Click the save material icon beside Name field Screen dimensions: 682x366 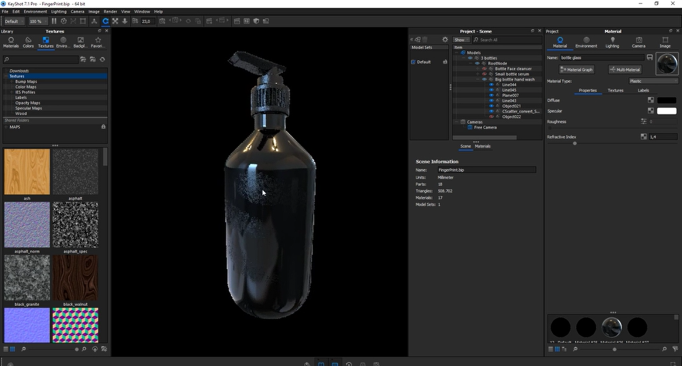point(650,57)
